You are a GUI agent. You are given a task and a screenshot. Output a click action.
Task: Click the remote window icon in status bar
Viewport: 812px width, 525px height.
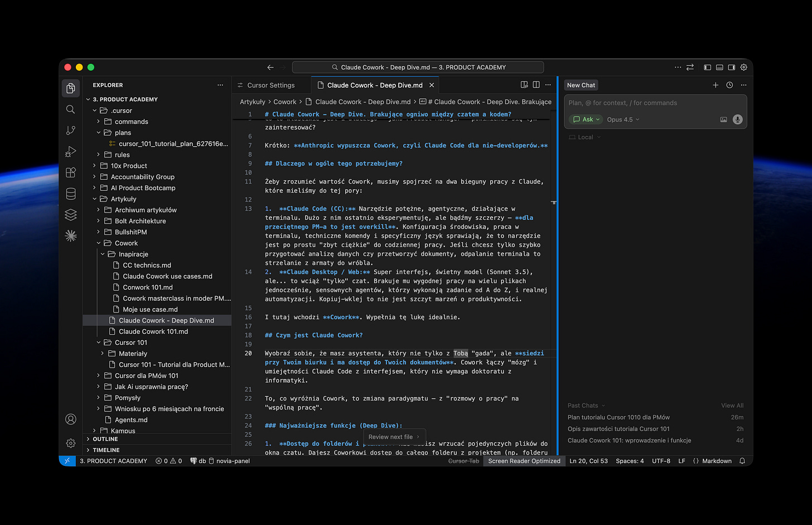point(67,461)
